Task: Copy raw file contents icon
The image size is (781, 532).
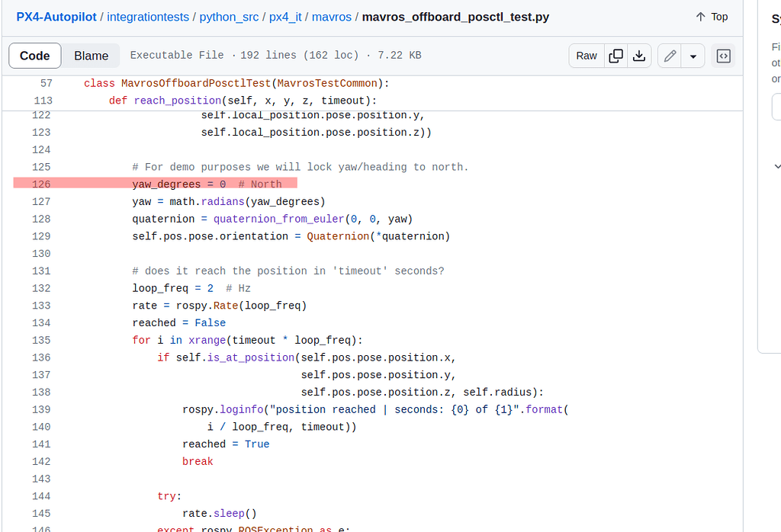Action: point(616,56)
